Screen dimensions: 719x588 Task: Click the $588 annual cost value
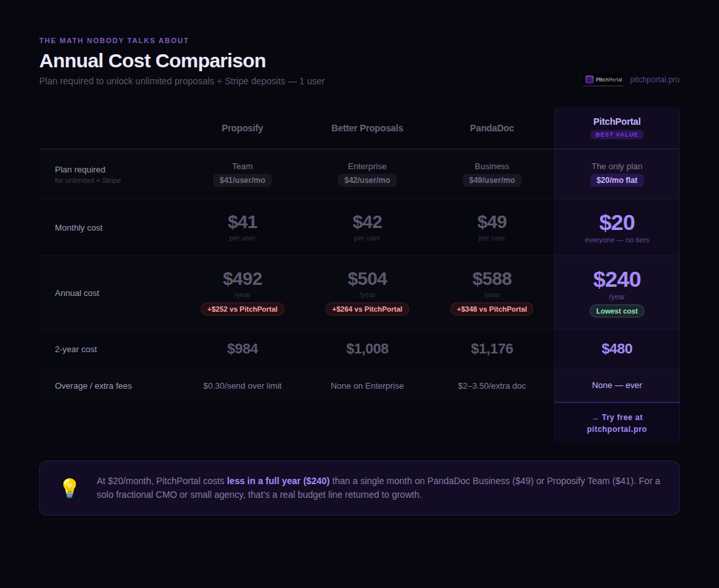[492, 279]
